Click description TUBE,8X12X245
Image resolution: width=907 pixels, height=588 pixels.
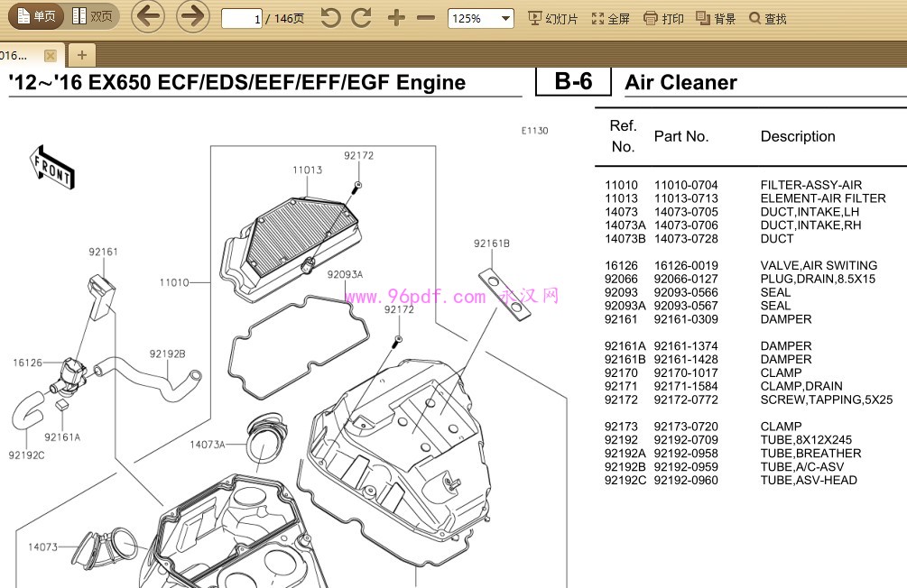(806, 439)
